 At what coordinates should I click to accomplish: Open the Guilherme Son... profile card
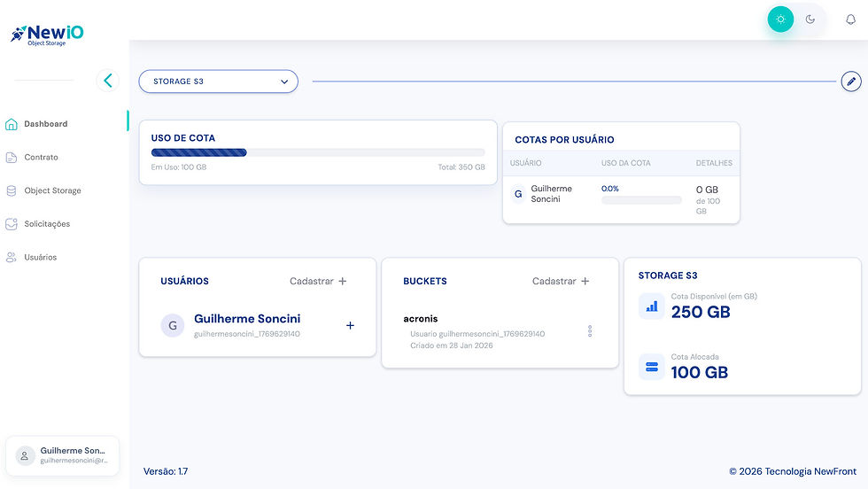63,455
